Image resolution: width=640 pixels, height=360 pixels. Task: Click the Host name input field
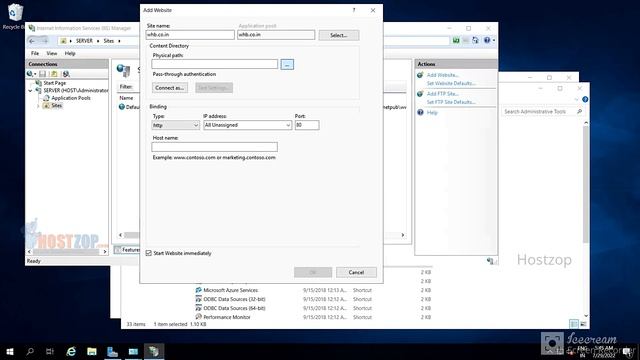point(214,147)
